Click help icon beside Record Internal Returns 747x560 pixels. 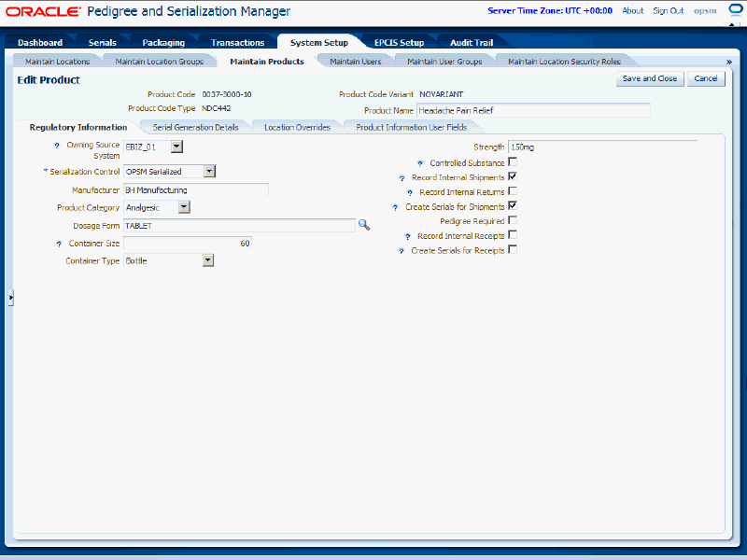[x=410, y=193]
